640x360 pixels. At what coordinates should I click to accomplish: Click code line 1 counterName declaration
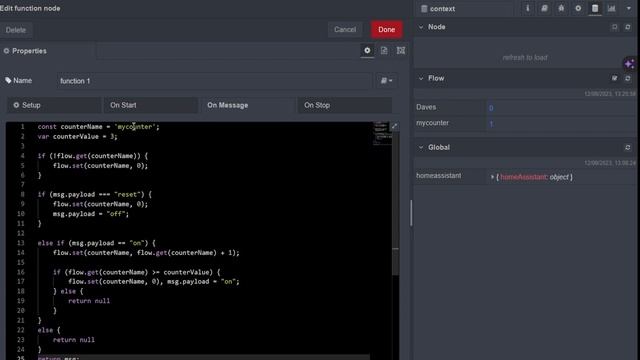[x=98, y=127]
